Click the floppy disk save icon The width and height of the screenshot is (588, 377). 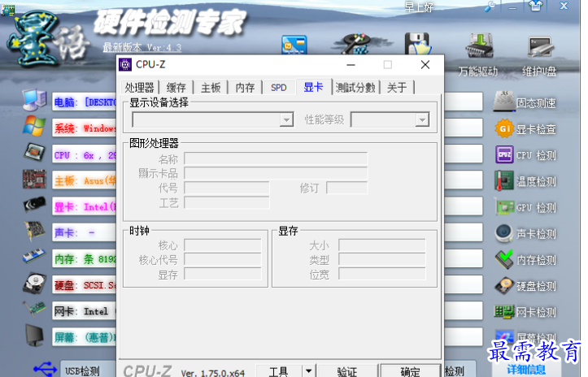click(418, 44)
